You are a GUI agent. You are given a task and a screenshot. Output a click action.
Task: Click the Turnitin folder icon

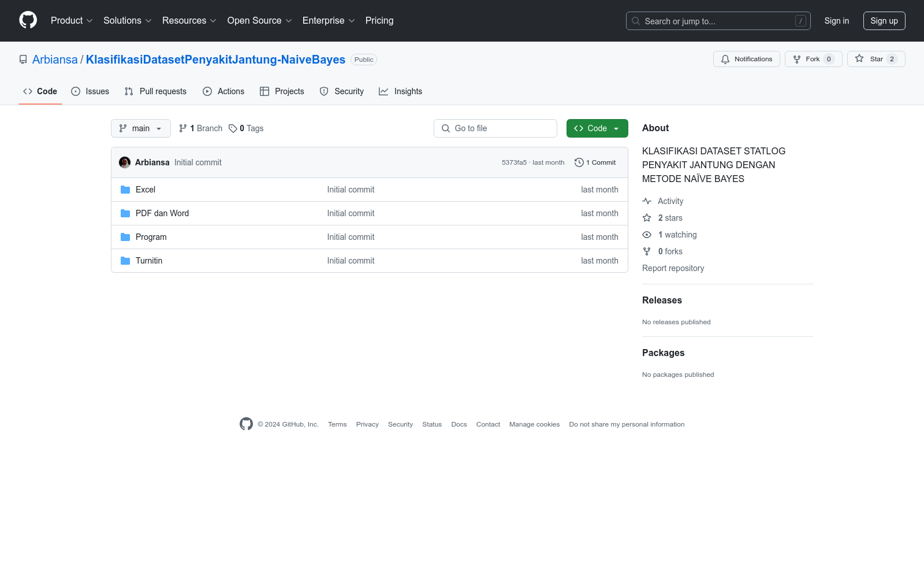[x=125, y=261]
